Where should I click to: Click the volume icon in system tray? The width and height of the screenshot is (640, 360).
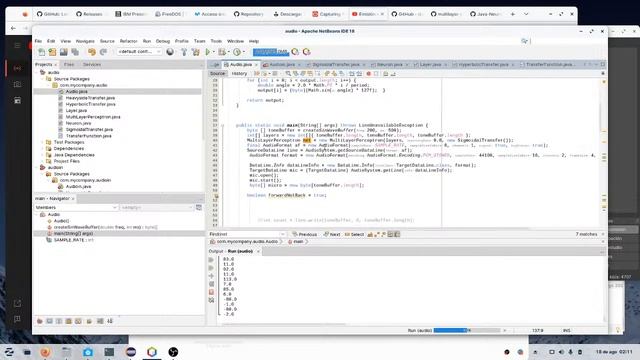coord(561,352)
